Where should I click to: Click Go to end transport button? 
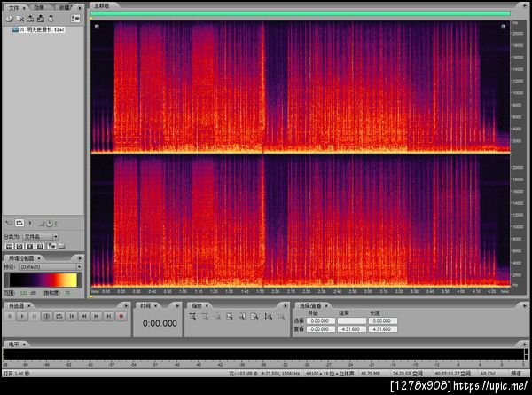click(108, 316)
